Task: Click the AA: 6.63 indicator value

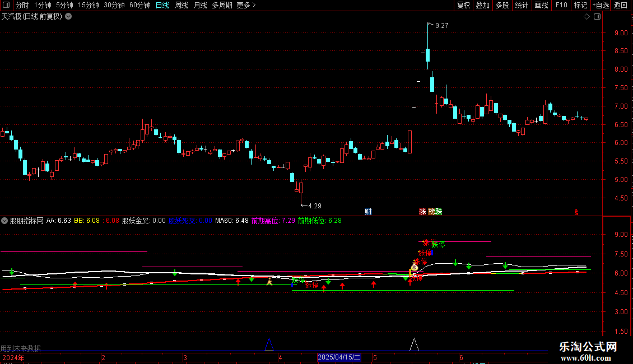Action: click(x=58, y=221)
